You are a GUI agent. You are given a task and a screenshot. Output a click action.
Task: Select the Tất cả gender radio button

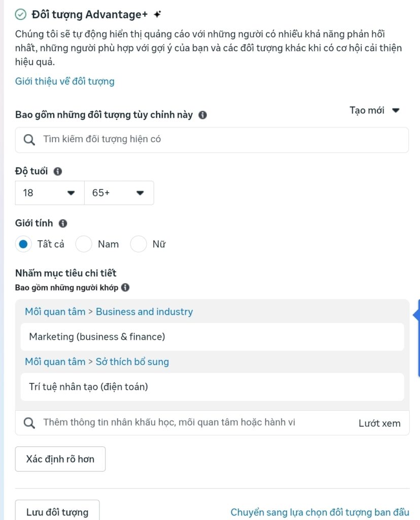(x=23, y=244)
